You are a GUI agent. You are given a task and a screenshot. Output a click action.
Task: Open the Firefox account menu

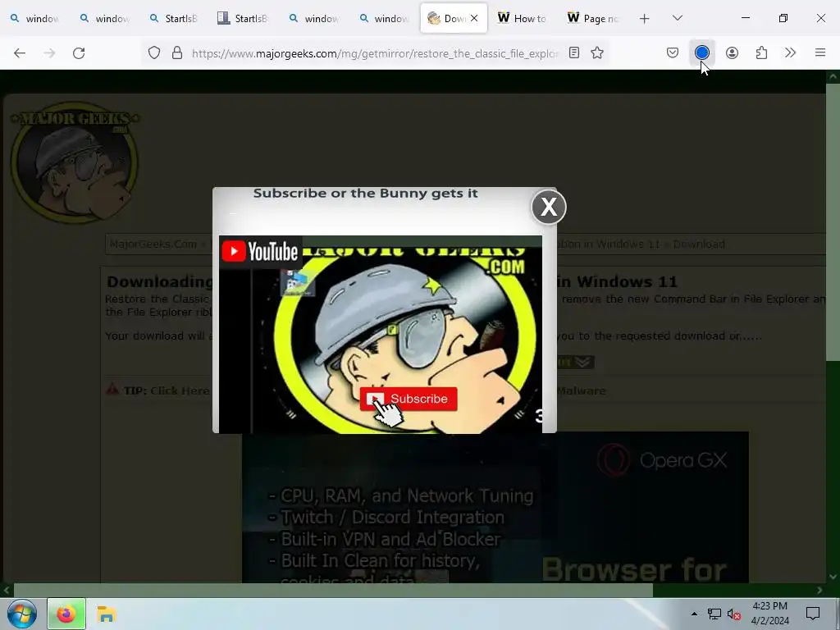[732, 52]
